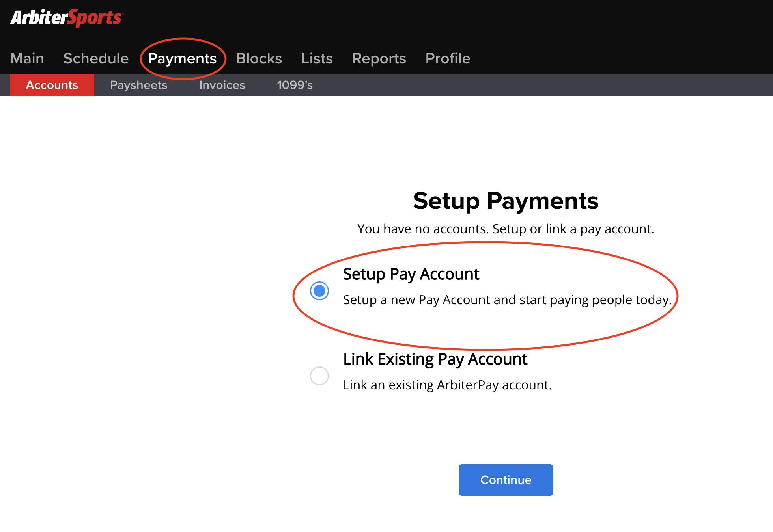Image resolution: width=773 pixels, height=532 pixels.
Task: Open the Main menu tab
Action: click(27, 58)
